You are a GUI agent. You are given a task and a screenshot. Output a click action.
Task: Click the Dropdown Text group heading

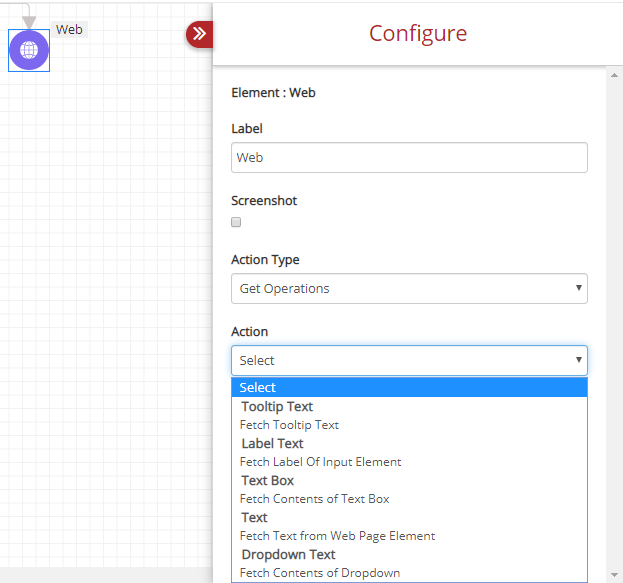pyautogui.click(x=288, y=554)
